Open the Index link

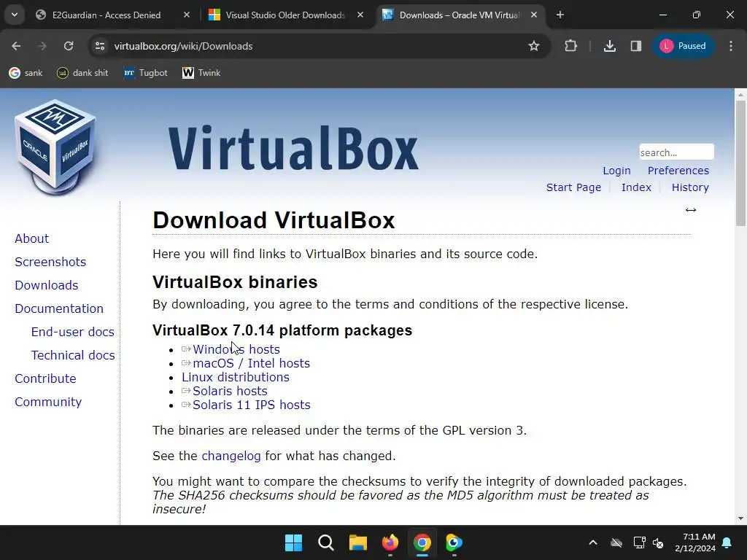[x=636, y=187]
